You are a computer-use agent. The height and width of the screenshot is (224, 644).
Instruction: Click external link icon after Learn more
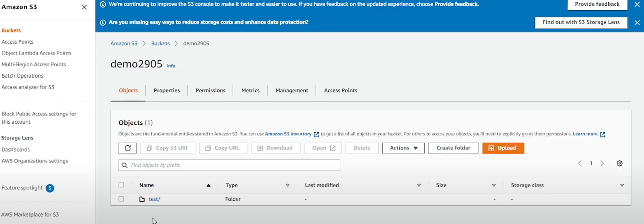pyautogui.click(x=602, y=134)
